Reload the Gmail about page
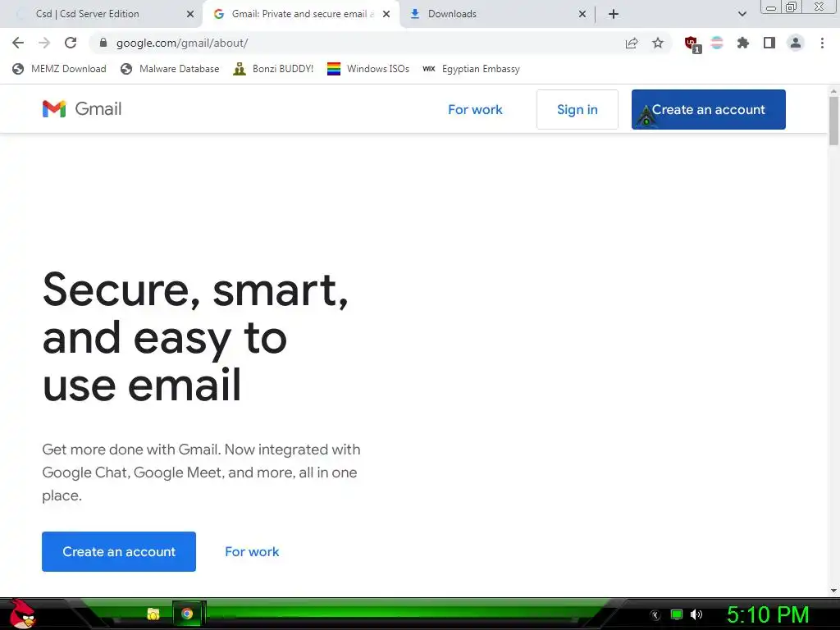This screenshot has width=840, height=630. [71, 43]
